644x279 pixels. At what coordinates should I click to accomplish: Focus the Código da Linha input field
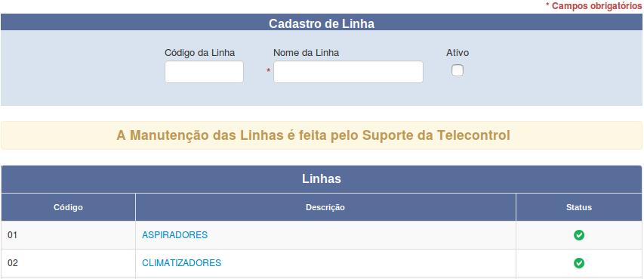(204, 72)
